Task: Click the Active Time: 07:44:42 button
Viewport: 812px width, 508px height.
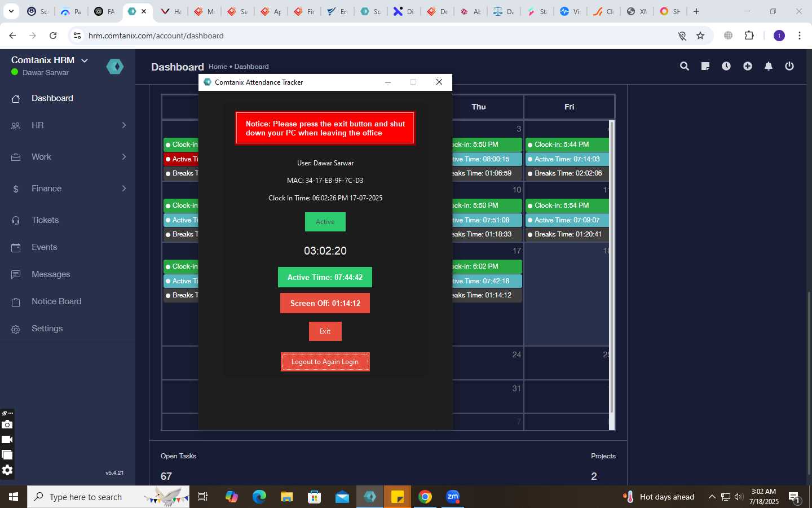Action: tap(325, 277)
